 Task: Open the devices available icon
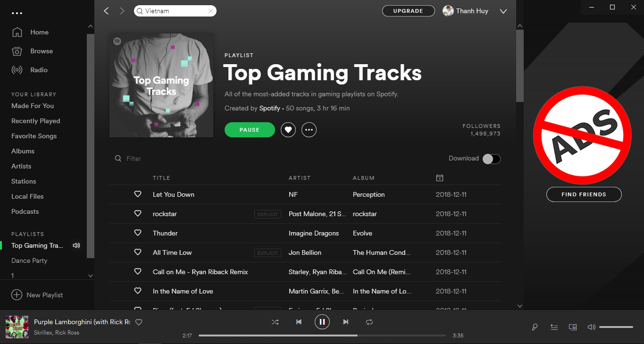[573, 327]
